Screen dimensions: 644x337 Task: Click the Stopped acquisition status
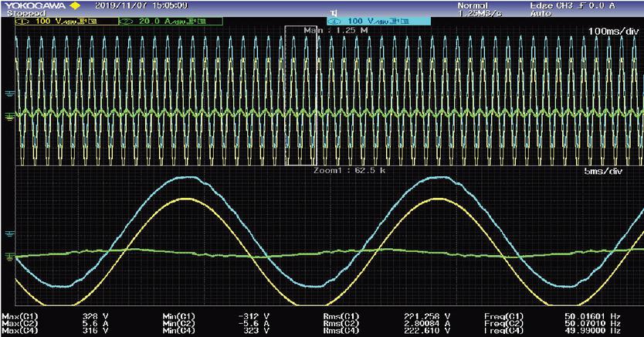tap(21, 13)
